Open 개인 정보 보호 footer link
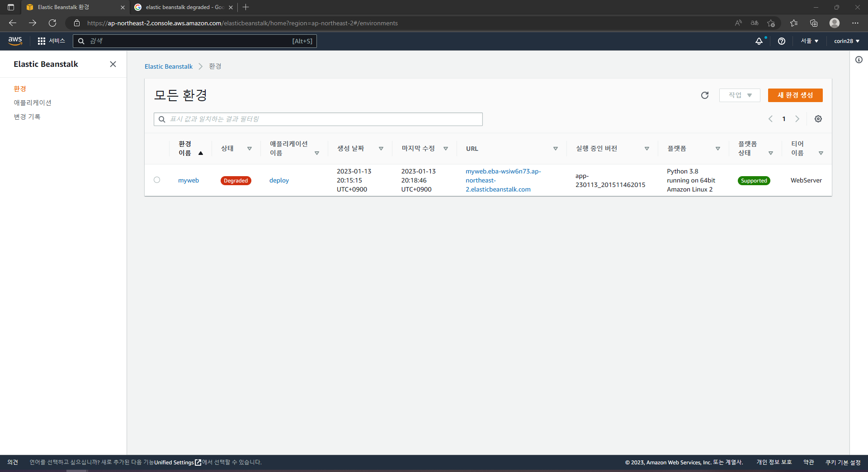This screenshot has width=868, height=472. click(774, 463)
